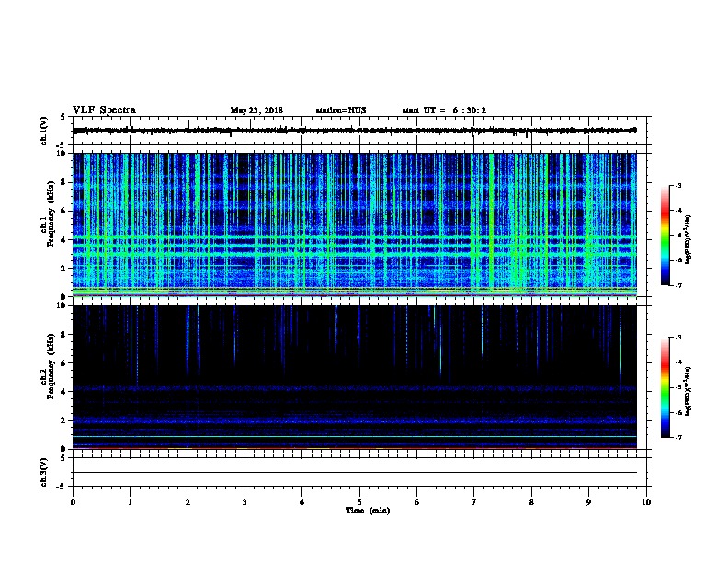Click the flat ch.3 voltage line
Image resolution: width=728 pixels, height=563 pixels.
point(355,473)
